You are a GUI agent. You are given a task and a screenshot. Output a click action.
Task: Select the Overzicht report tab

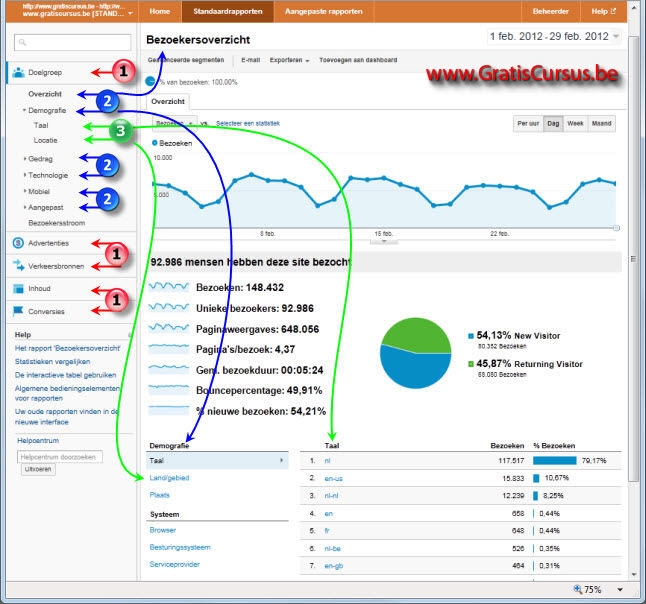pyautogui.click(x=168, y=101)
